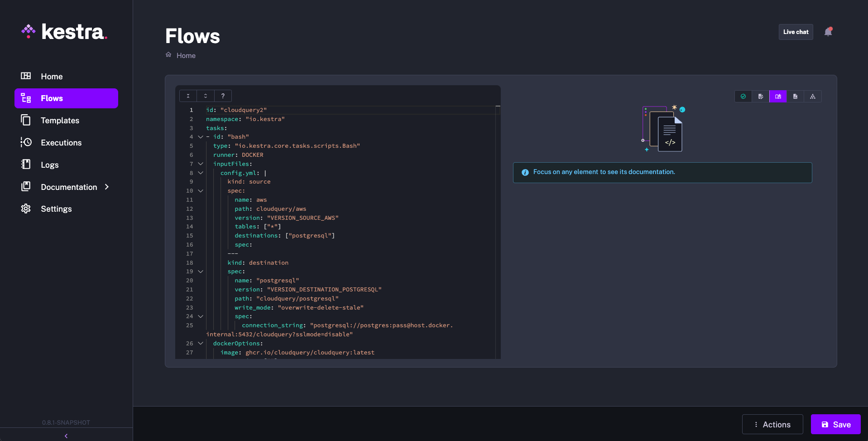The width and height of the screenshot is (868, 441).
Task: Switch to the file chart view icon
Action: pos(795,97)
